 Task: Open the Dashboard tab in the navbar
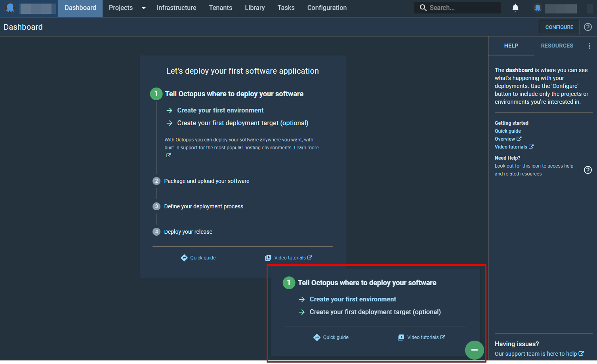(80, 8)
